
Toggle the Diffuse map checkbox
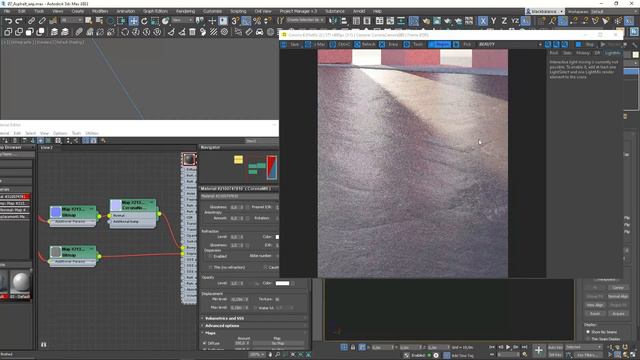[x=204, y=344]
